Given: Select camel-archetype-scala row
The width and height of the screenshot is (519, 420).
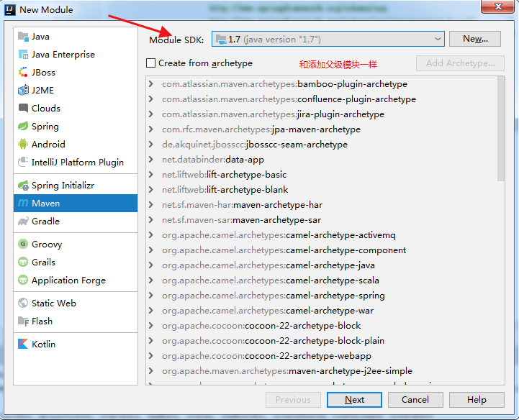Looking at the screenshot, I should coord(322,280).
